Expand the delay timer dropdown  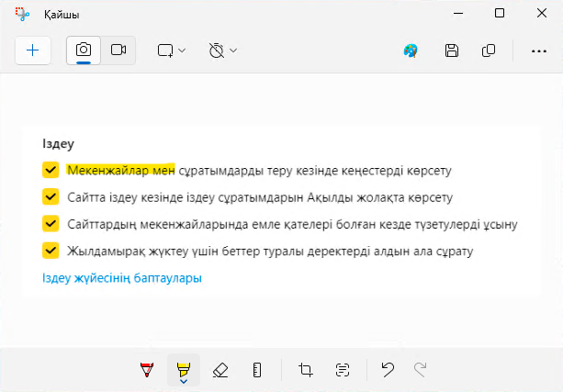pos(223,50)
